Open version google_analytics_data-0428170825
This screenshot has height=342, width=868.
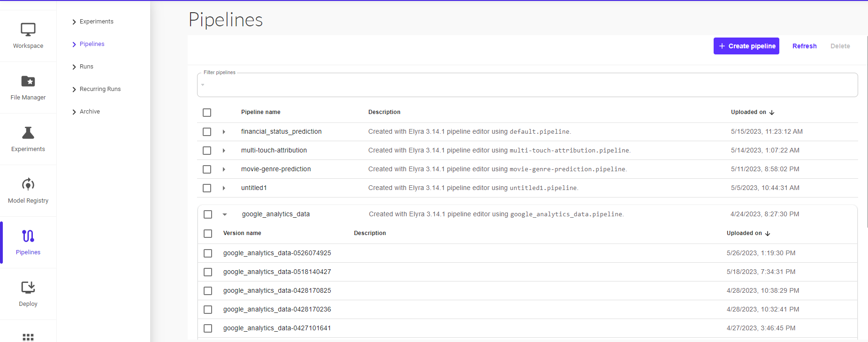point(277,290)
